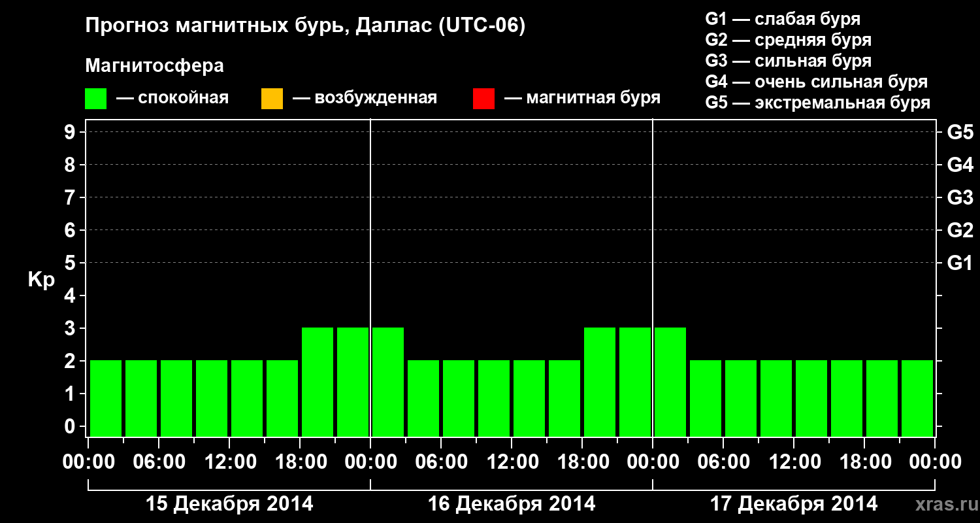Click the '06:00' time label on 16 Декабря
This screenshot has width=980, height=523.
[442, 462]
